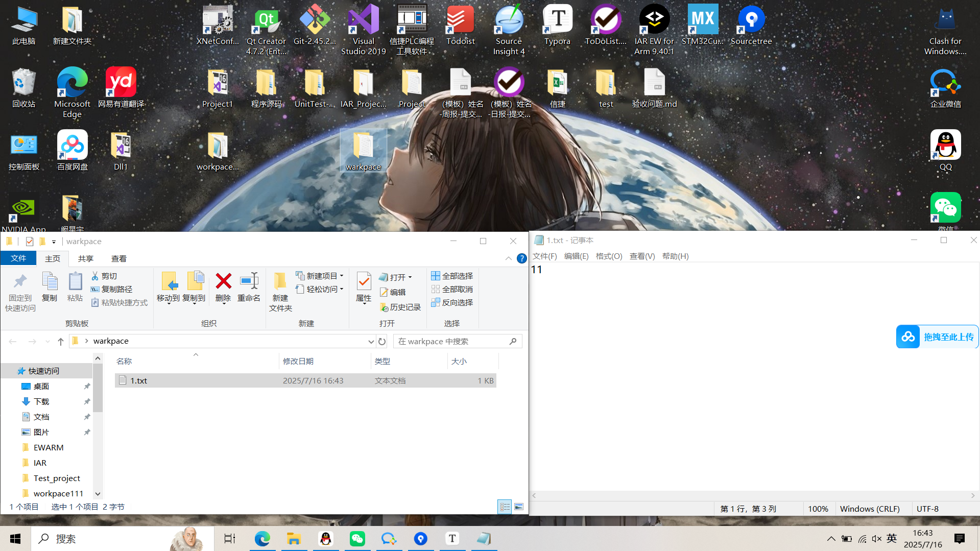The height and width of the screenshot is (551, 980).
Task: Open Notepad's Help (帮助) menu
Action: click(x=675, y=256)
